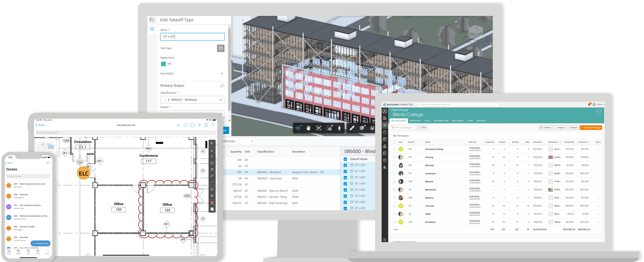Add a Description with the plus icon
The image size is (644, 262).
pyautogui.click(x=222, y=74)
